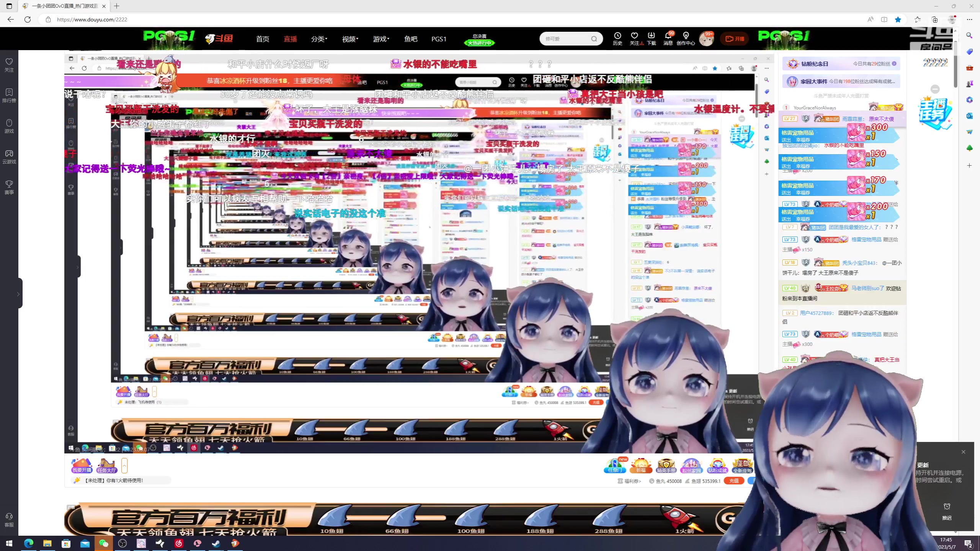The image size is (980, 551).
Task: Collapse the 任务大厅 panel with the chevron
Action: click(x=125, y=466)
